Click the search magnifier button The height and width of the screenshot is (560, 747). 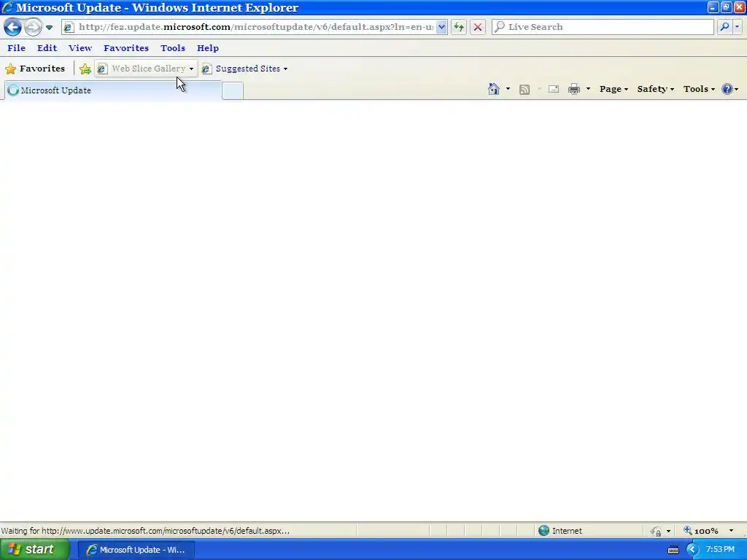coord(724,27)
